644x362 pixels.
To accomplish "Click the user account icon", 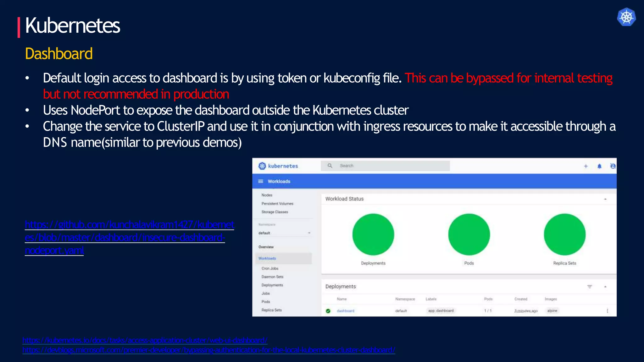I will (613, 166).
